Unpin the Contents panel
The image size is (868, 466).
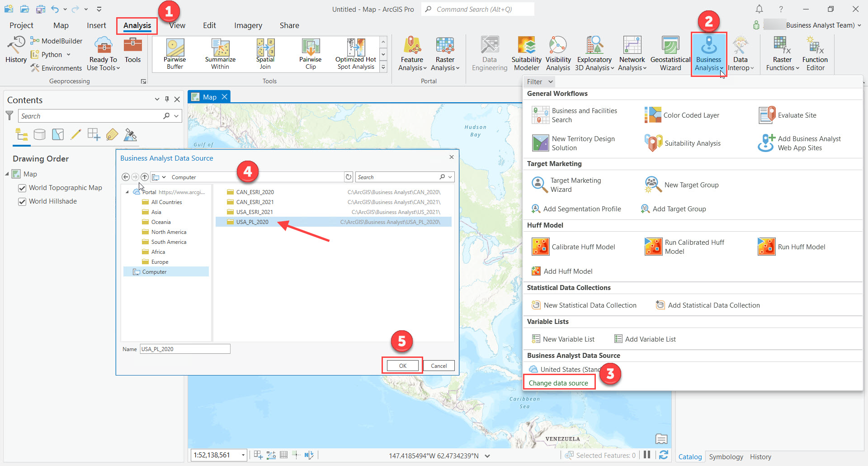coord(167,99)
